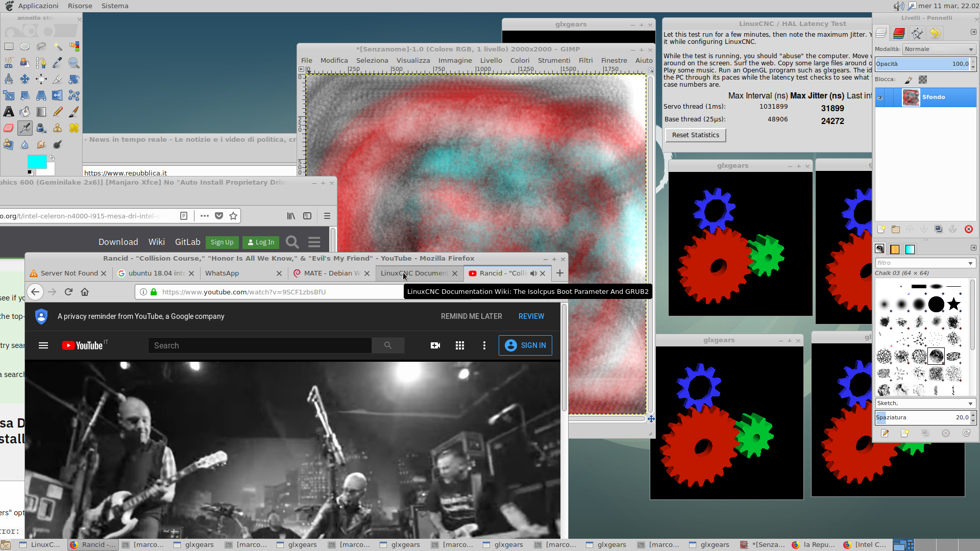The height and width of the screenshot is (551, 980).
Task: Select the Heal bandage tool
Action: 74,128
